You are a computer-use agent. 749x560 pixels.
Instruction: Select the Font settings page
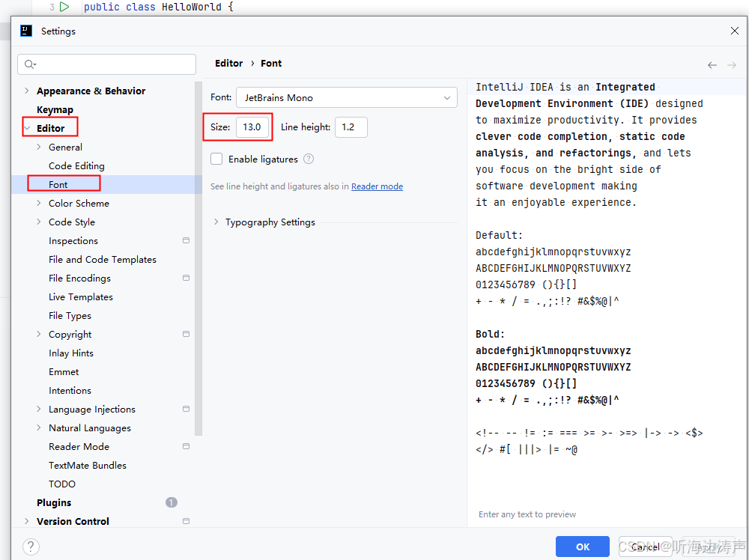click(58, 184)
